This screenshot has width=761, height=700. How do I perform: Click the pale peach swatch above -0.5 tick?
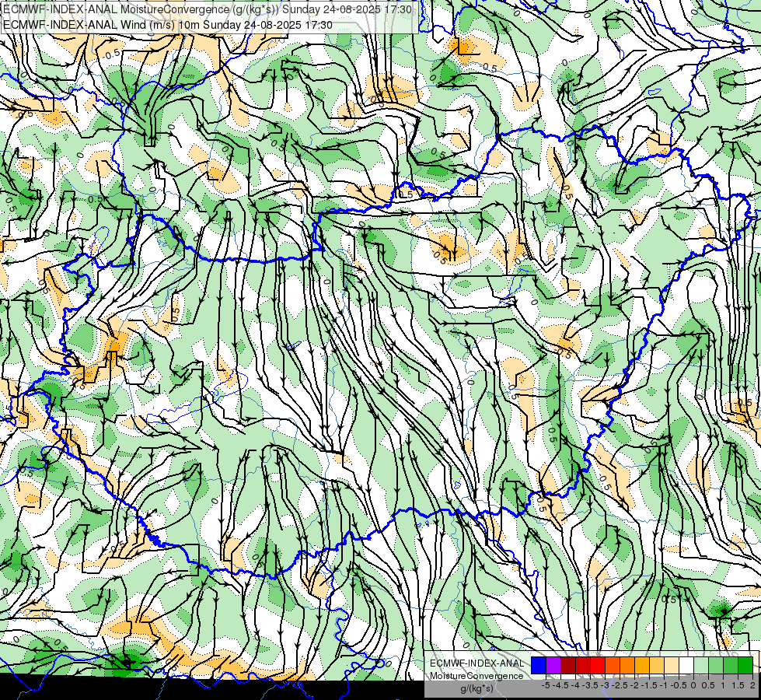[672, 666]
